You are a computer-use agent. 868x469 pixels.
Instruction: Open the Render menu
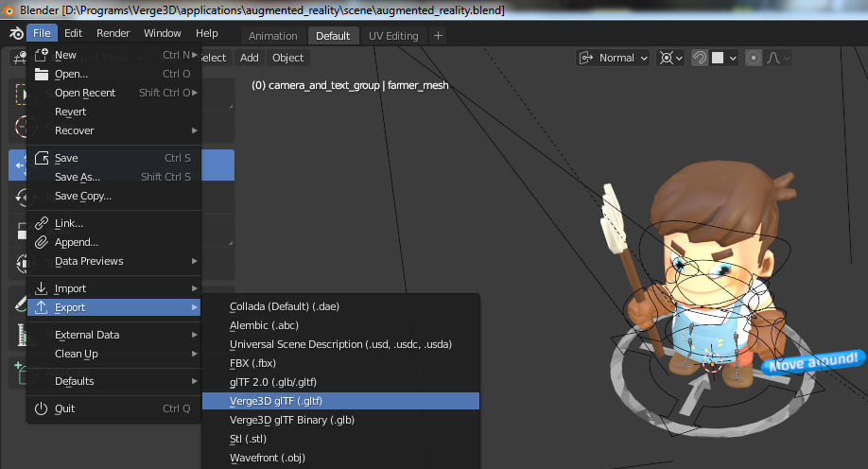[113, 33]
